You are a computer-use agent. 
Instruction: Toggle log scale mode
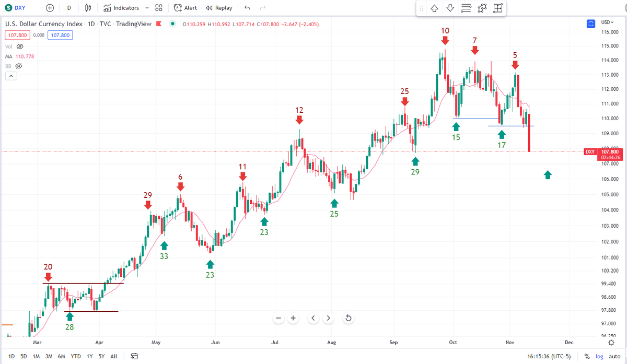coord(599,356)
